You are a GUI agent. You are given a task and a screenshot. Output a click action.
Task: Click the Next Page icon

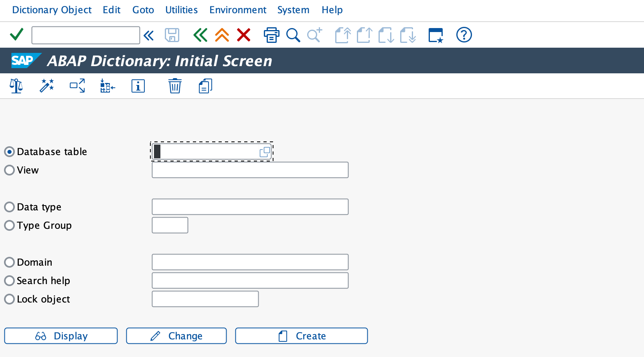pos(386,35)
